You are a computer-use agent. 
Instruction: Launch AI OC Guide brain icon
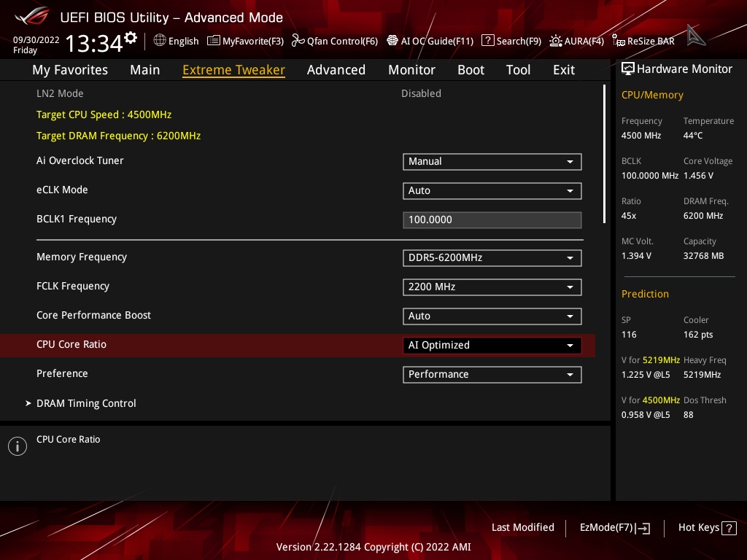tap(392, 41)
